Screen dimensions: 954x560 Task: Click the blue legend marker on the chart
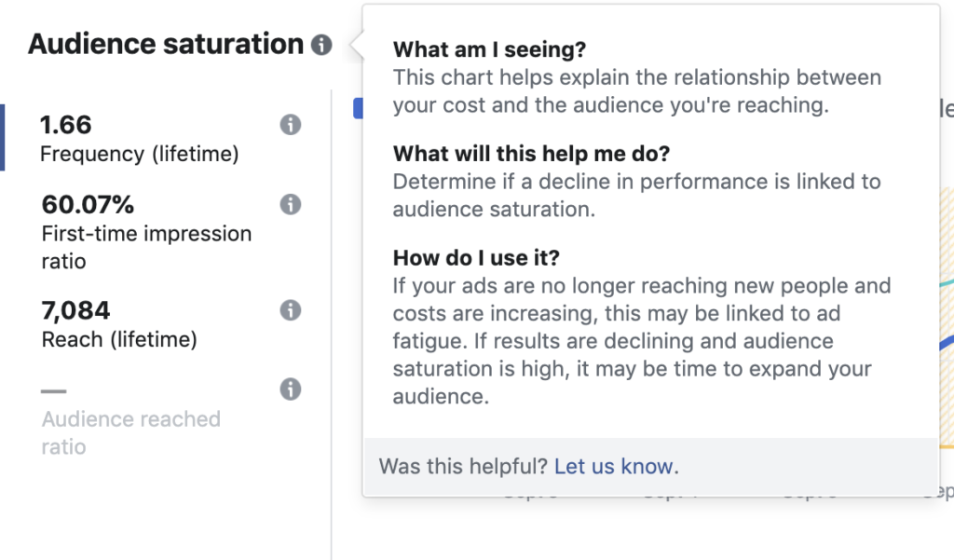(357, 107)
